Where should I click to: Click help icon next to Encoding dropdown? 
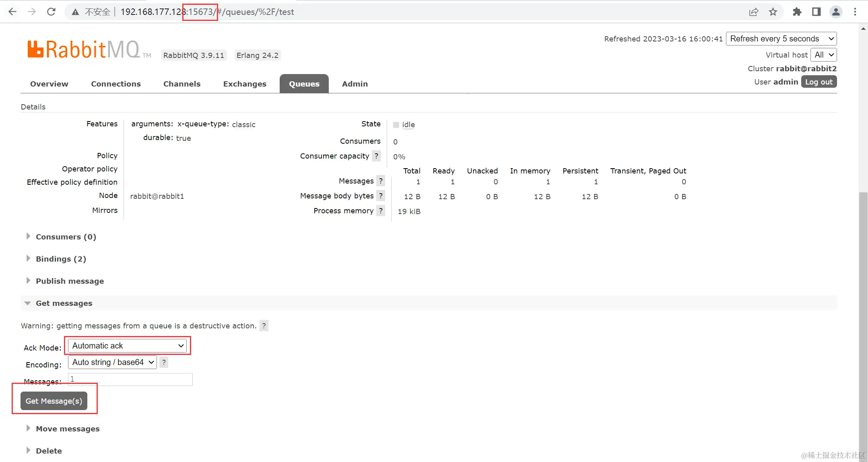click(164, 362)
